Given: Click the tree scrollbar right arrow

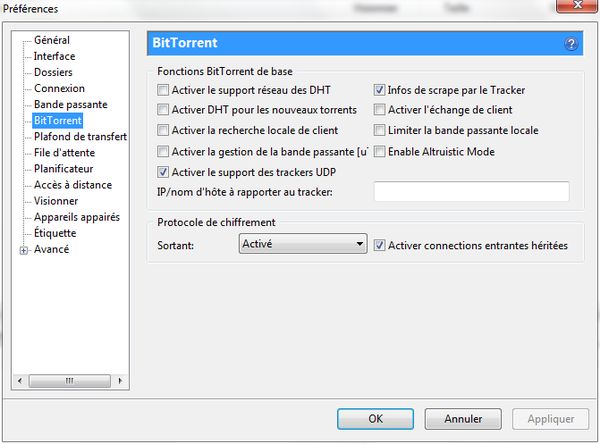Looking at the screenshot, I should click(120, 381).
